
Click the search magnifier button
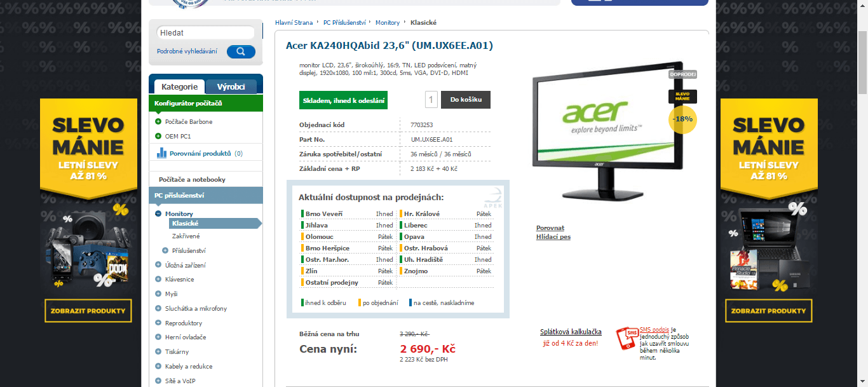click(x=241, y=51)
